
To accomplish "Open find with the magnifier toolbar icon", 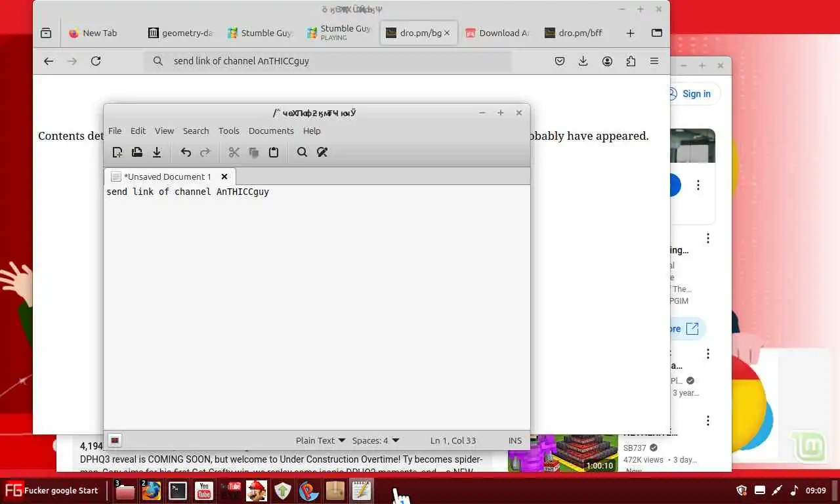I will click(x=302, y=152).
